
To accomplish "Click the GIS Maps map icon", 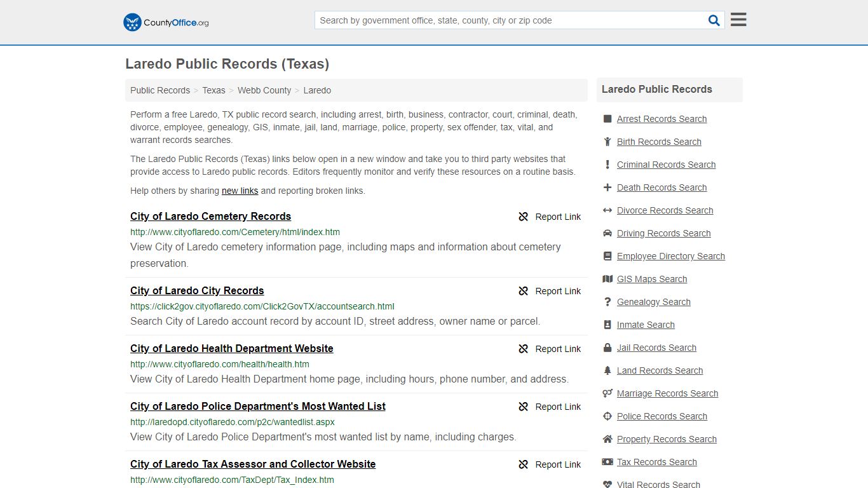I will tap(607, 279).
